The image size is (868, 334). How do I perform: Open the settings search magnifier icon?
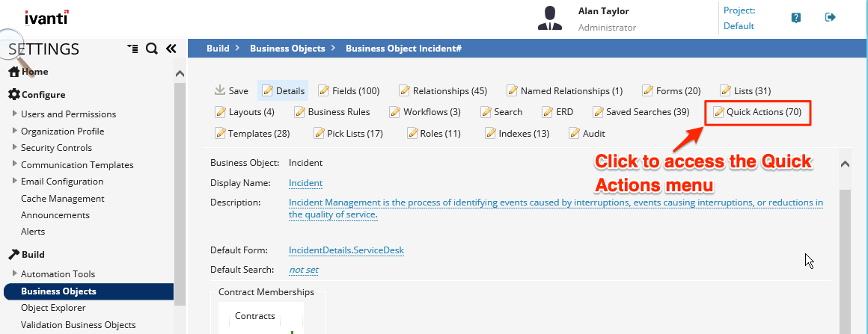(x=151, y=49)
